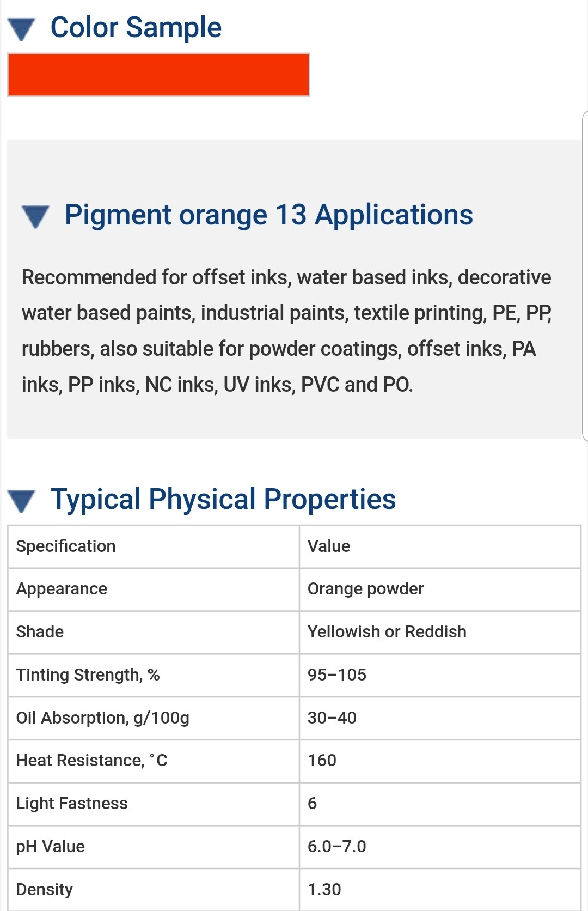588x911 pixels.
Task: Click the Tinting Strength row label
Action: pos(88,675)
